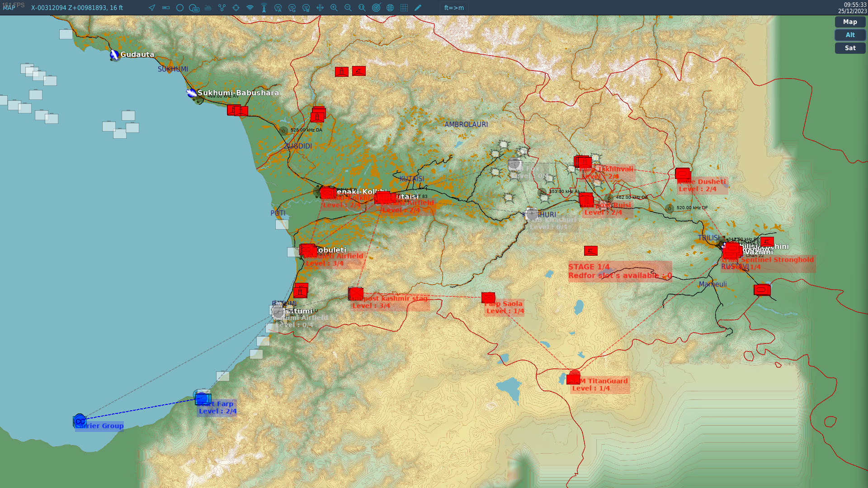The width and height of the screenshot is (868, 488).
Task: Click the navigation arrow icon in toolbar
Action: point(152,8)
